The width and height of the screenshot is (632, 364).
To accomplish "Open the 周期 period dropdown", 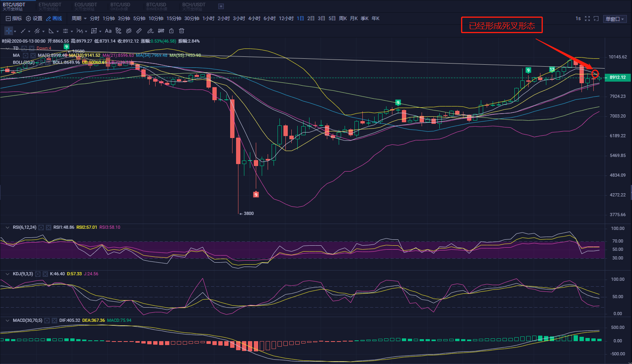I will click(79, 19).
